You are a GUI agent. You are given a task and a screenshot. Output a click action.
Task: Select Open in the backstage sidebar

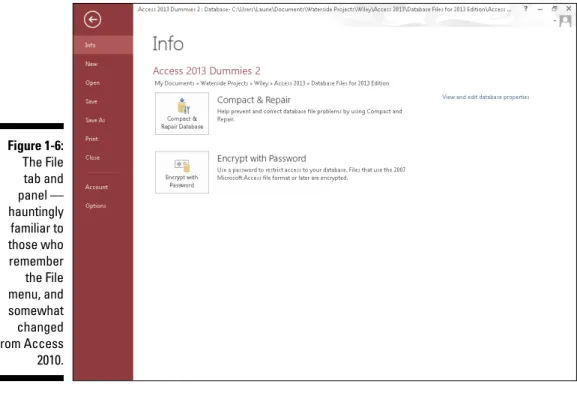point(103,82)
